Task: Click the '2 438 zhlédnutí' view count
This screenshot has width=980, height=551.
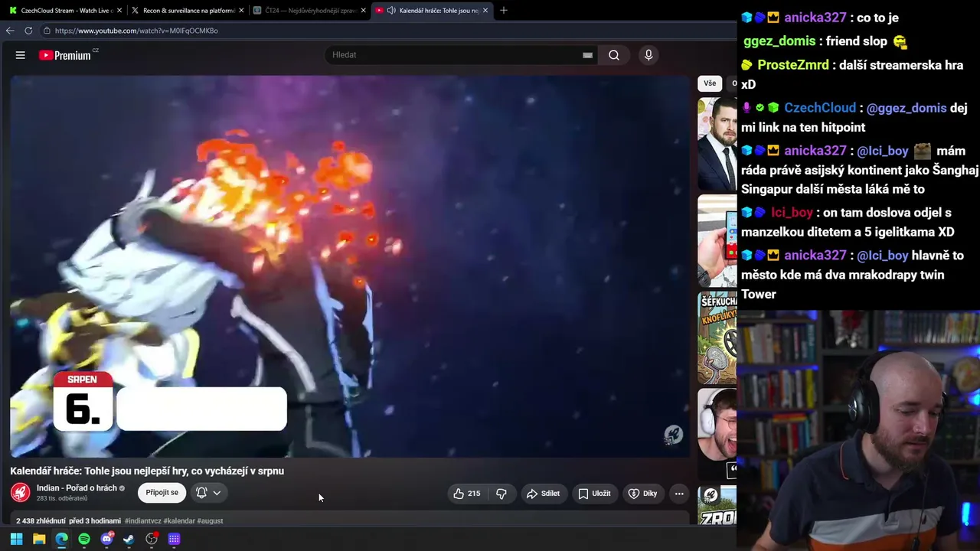Action: [41, 521]
